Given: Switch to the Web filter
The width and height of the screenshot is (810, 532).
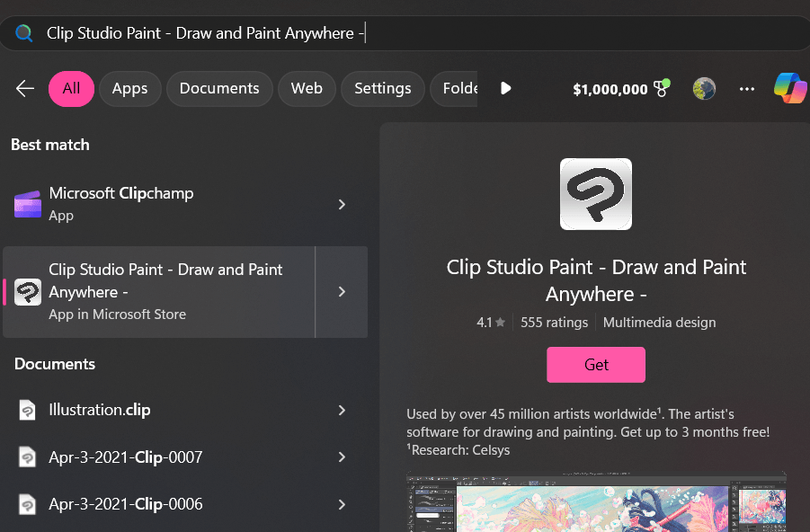Looking at the screenshot, I should pos(307,89).
